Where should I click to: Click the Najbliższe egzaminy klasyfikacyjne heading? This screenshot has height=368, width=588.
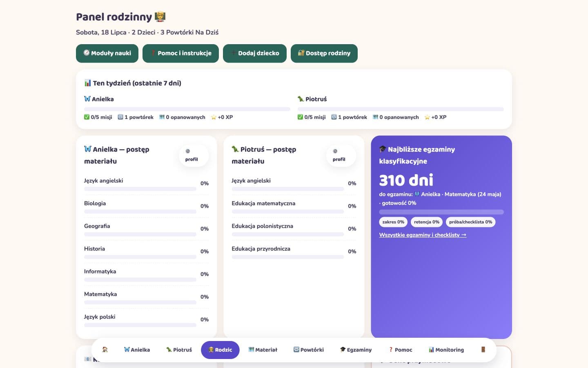[417, 155]
